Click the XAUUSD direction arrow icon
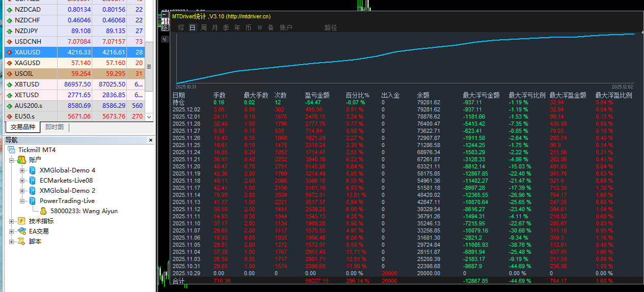This screenshot has width=644, height=292. tap(10, 52)
